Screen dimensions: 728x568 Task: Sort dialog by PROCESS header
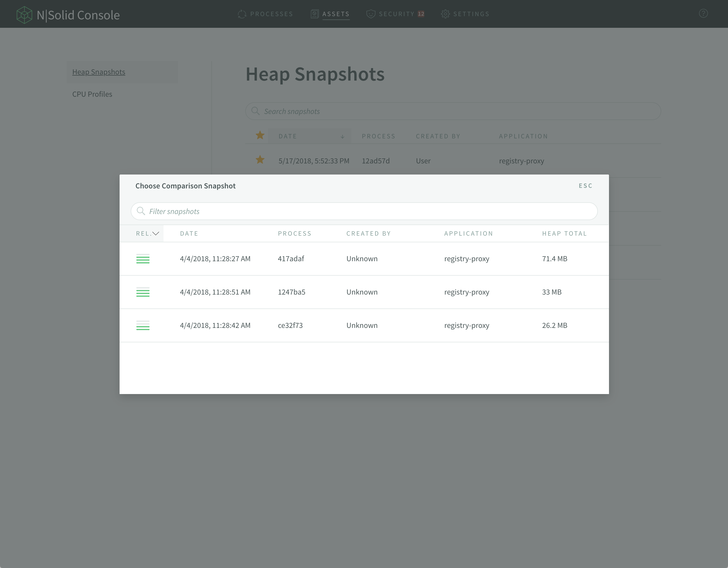pos(295,233)
